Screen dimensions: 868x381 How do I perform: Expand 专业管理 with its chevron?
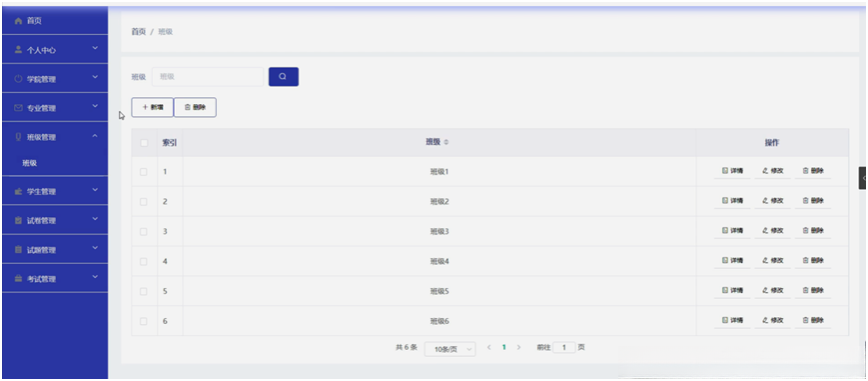[95, 106]
